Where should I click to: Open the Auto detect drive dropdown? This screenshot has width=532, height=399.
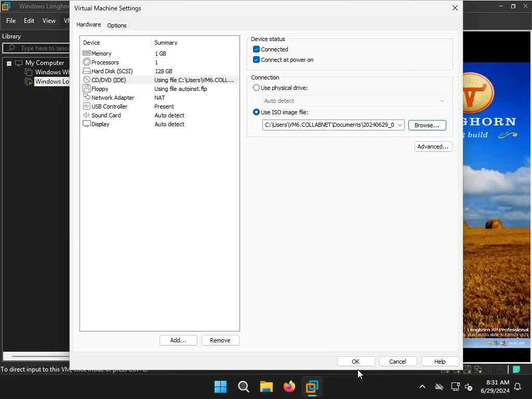pyautogui.click(x=442, y=101)
